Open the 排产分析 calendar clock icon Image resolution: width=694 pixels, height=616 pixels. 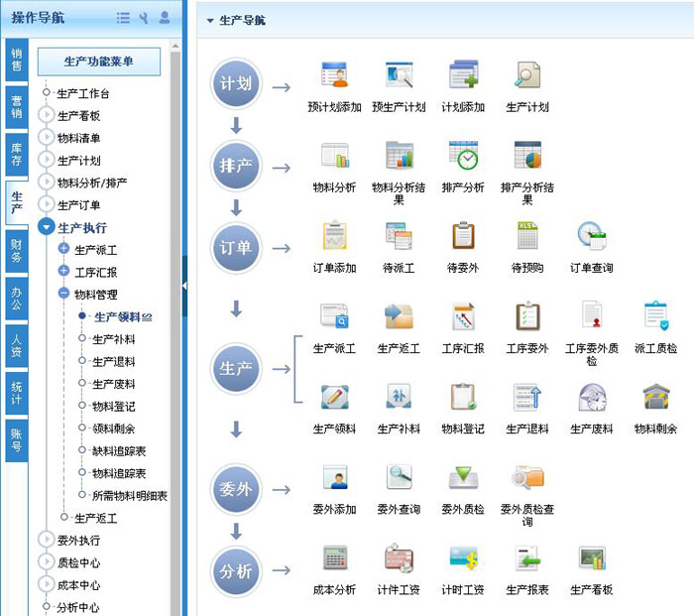pos(463,157)
